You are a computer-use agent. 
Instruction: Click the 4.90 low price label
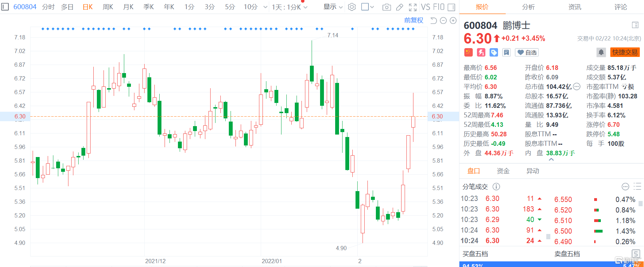click(x=341, y=248)
